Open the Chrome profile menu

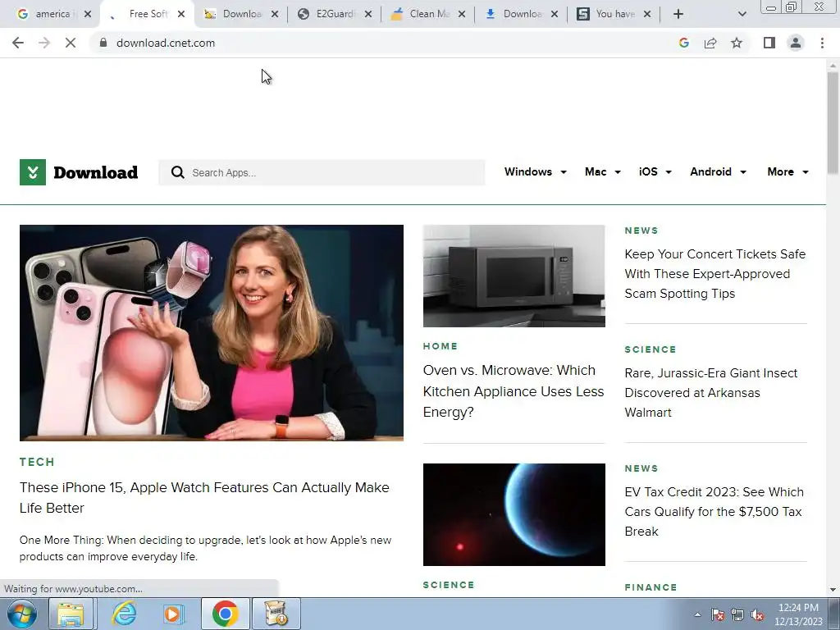coord(796,43)
